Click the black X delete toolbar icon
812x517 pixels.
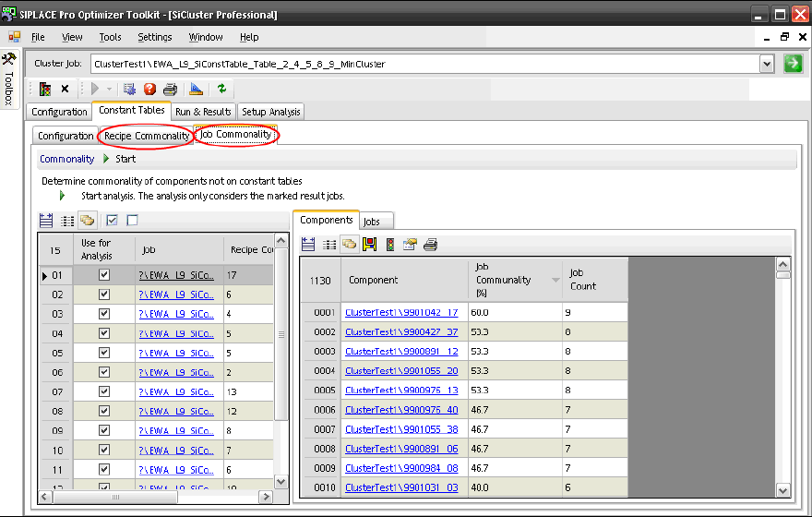pos(65,90)
